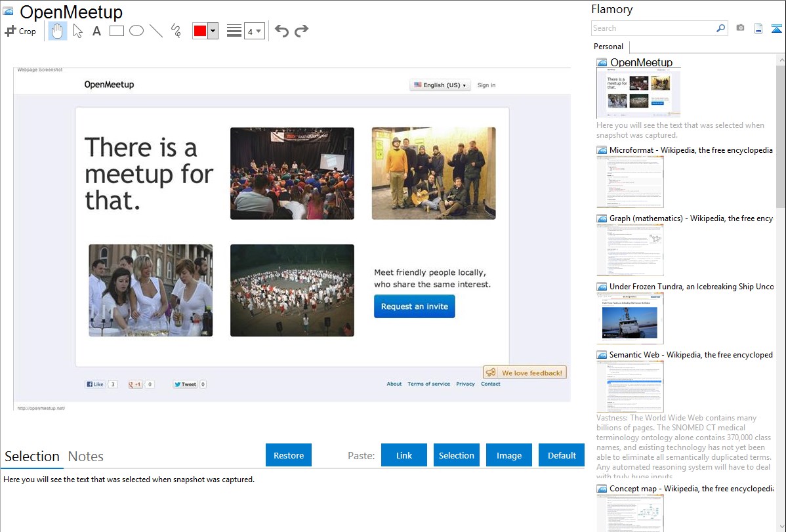Open the Concept map snapshot title
786x532 pixels.
point(692,489)
